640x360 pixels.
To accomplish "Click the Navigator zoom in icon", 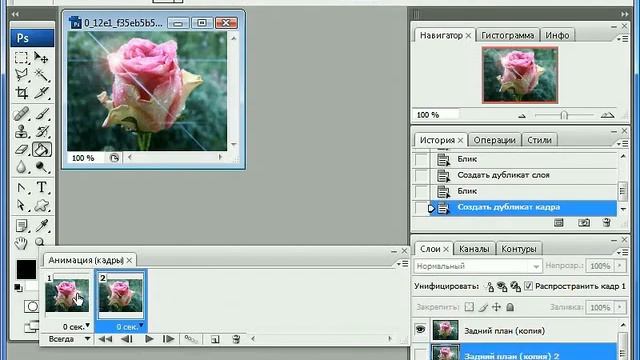I will (x=607, y=116).
